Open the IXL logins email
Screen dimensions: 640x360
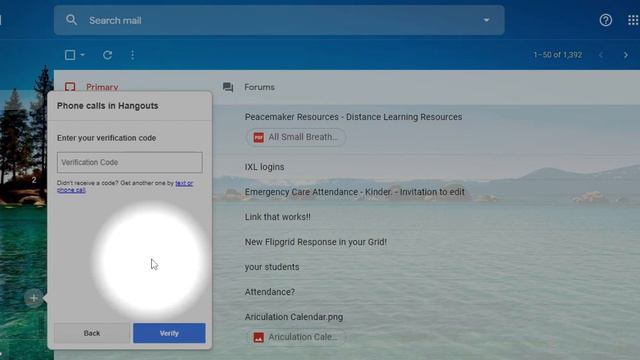point(264,167)
